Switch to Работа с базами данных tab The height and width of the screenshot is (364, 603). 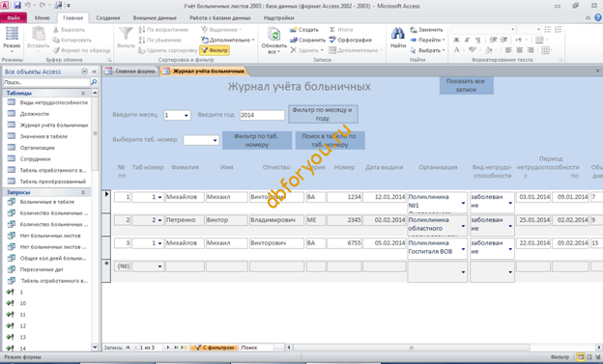[x=220, y=18]
